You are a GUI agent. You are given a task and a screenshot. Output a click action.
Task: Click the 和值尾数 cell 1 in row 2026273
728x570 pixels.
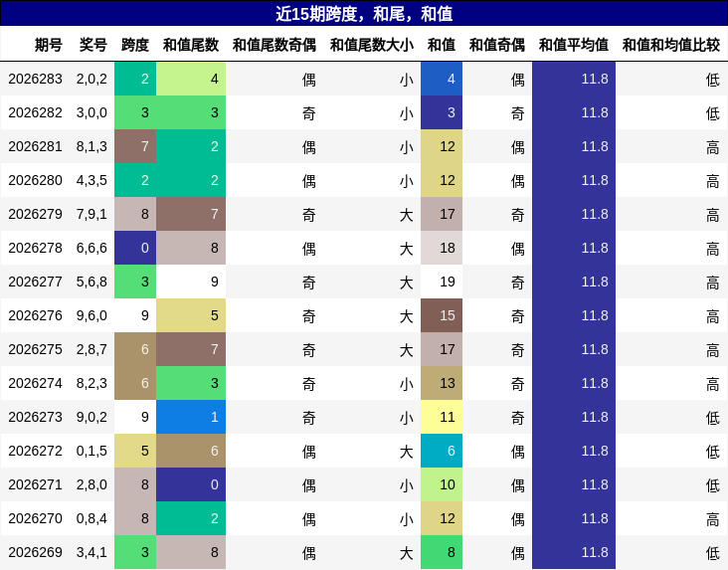[191, 417]
